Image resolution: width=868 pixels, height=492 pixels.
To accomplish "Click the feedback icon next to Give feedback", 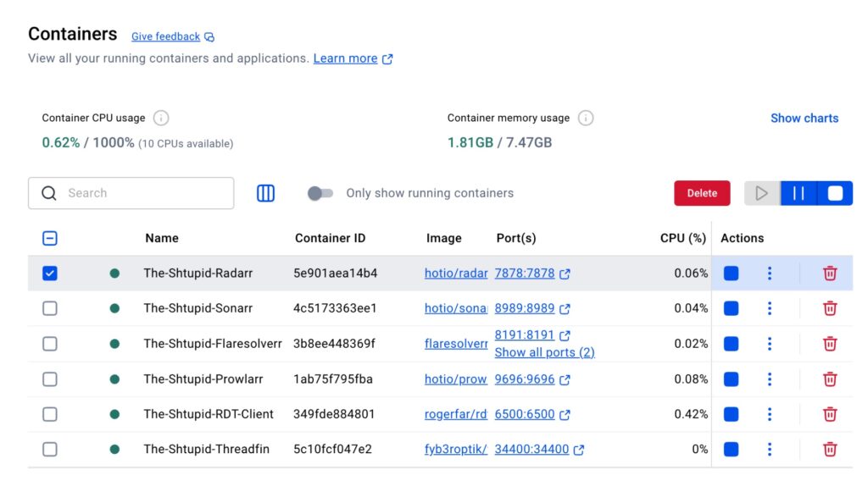I will pos(209,37).
